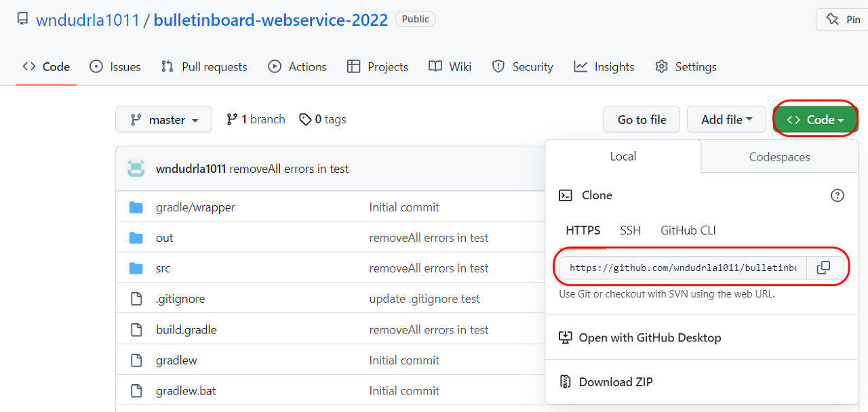
Task: Click the Actions play icon
Action: click(x=275, y=66)
